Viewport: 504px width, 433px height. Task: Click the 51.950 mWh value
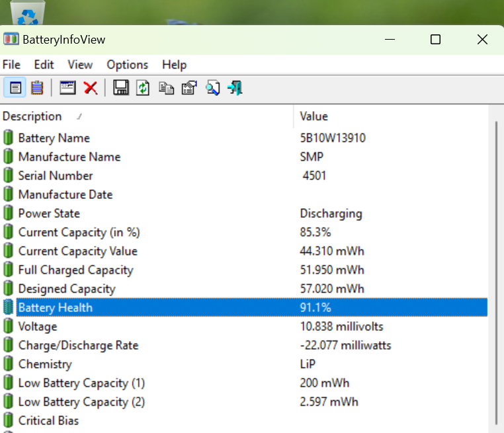tap(332, 270)
